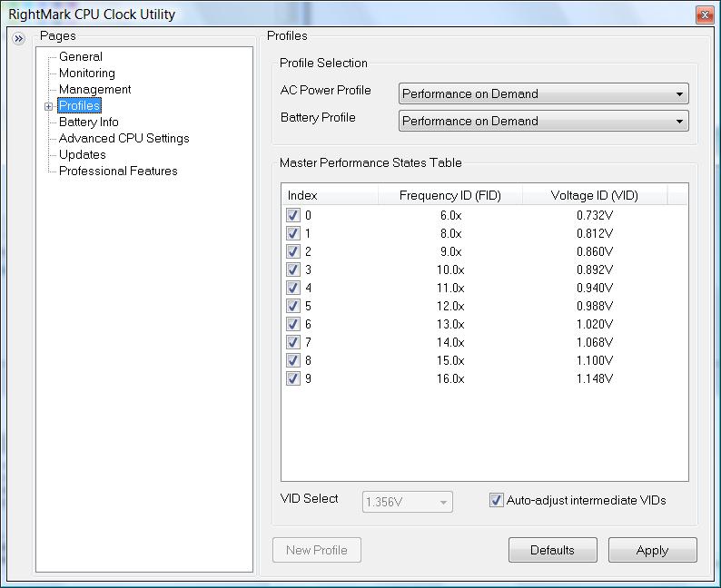This screenshot has height=588, width=721.
Task: Expand the Profiles tree node
Action: (x=48, y=106)
